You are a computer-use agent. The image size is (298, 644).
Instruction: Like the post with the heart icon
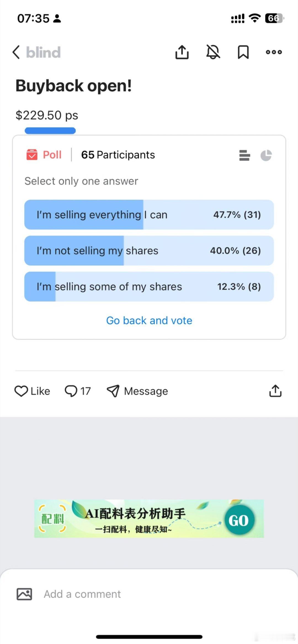21,391
